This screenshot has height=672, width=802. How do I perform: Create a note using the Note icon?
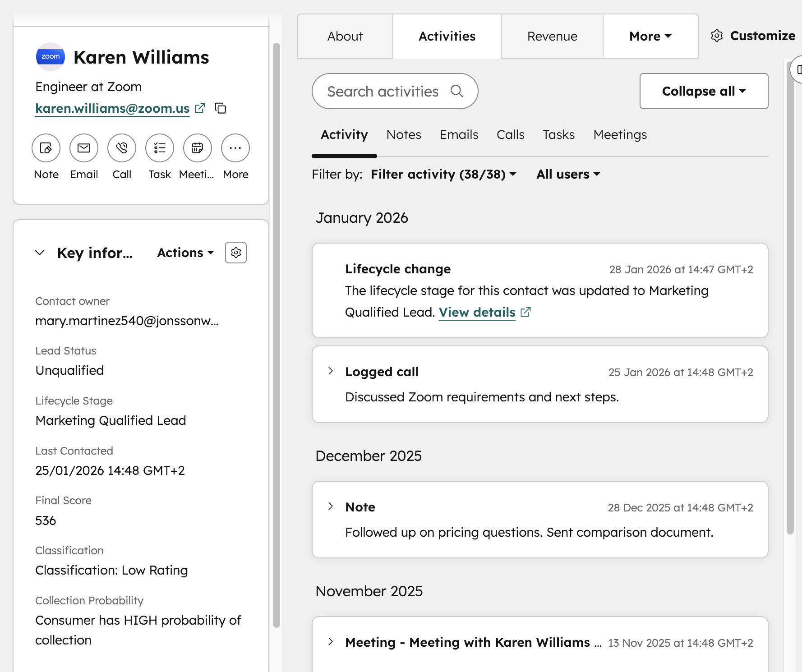click(x=46, y=148)
